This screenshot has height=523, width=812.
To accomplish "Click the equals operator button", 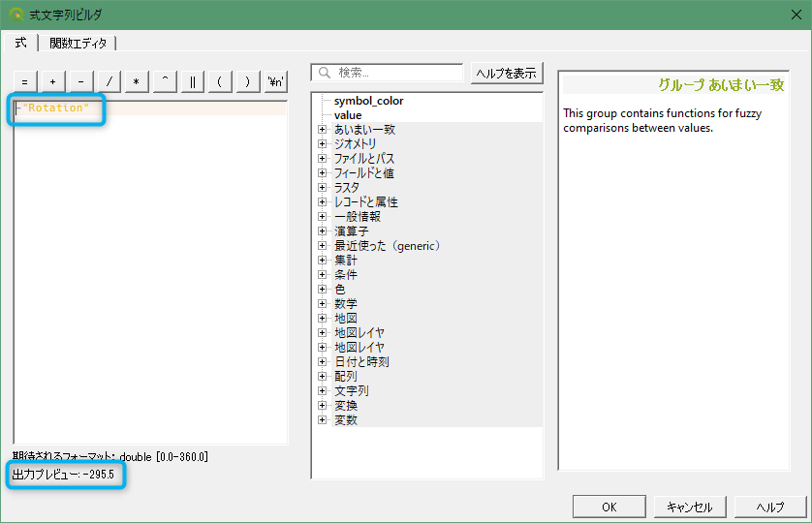I will [24, 82].
